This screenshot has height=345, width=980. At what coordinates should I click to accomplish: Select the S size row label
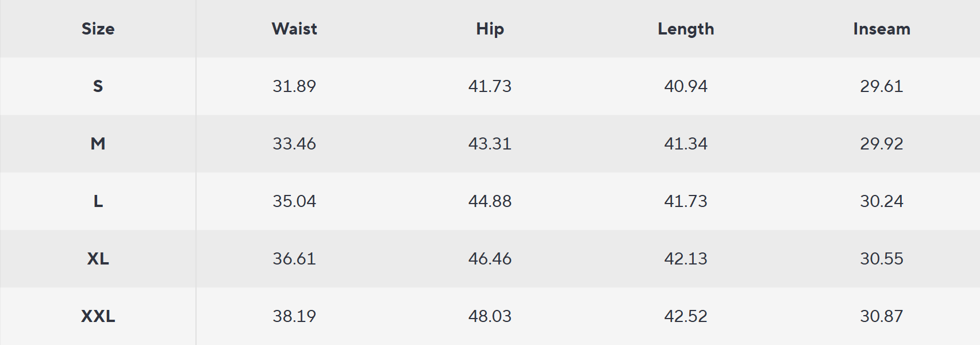pyautogui.click(x=98, y=86)
